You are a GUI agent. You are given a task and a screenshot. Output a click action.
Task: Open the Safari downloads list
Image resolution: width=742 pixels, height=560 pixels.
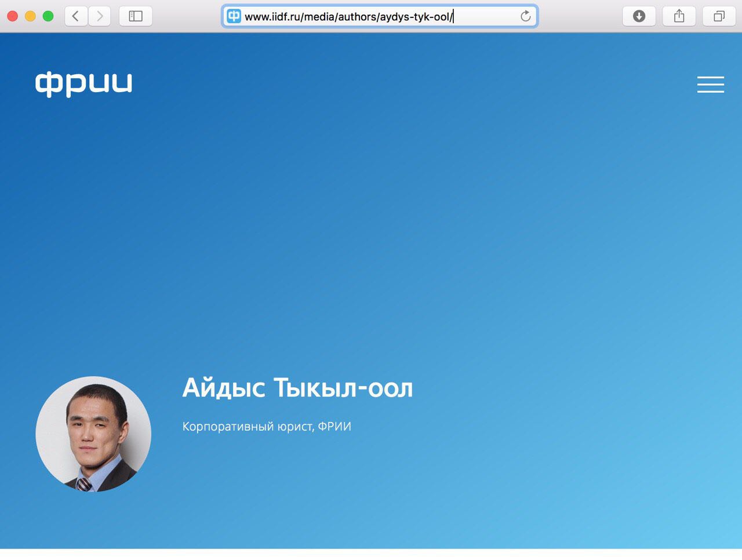(639, 16)
